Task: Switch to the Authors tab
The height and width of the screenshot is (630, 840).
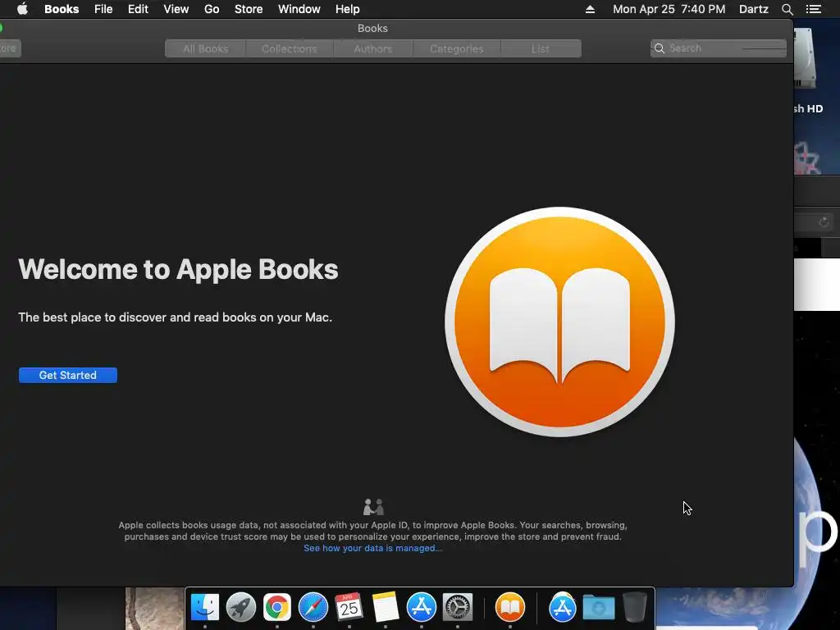Action: coord(373,48)
